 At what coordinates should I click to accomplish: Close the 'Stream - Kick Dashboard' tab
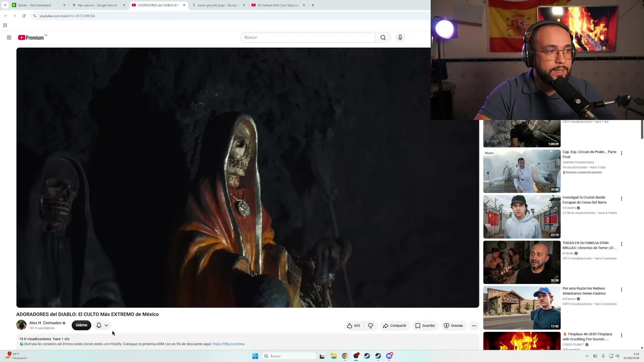click(64, 5)
